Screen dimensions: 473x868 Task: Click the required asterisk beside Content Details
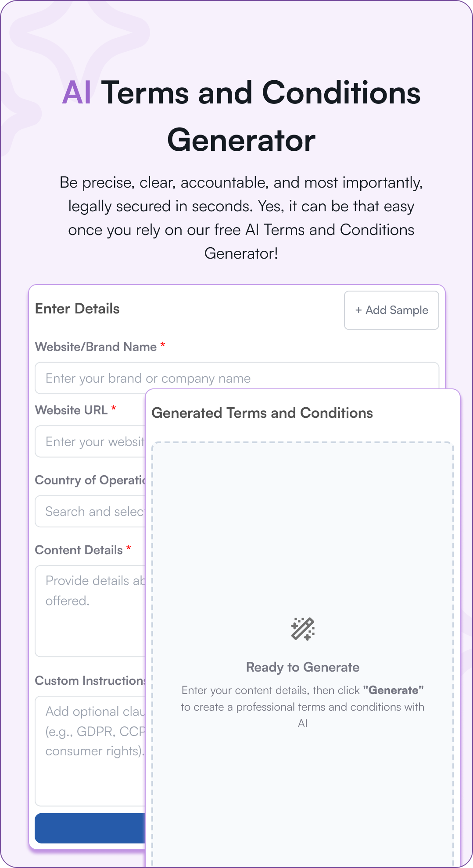(x=128, y=549)
